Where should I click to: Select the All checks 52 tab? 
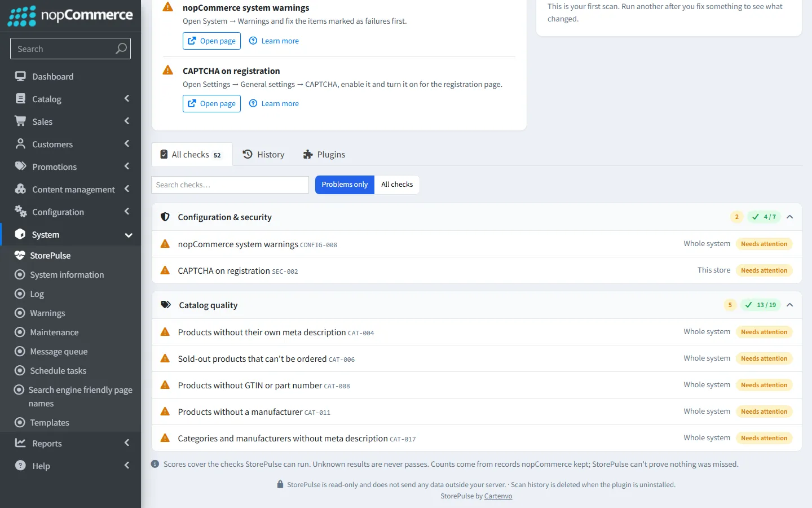tap(192, 154)
